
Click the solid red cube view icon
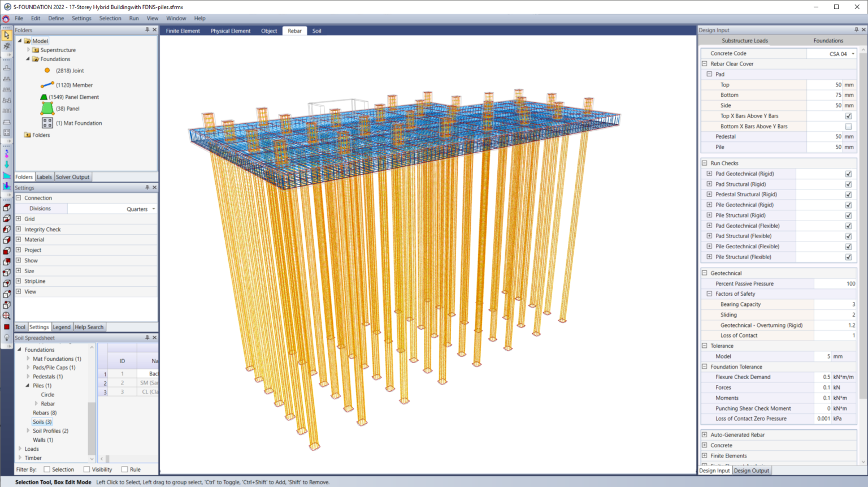pyautogui.click(x=7, y=251)
